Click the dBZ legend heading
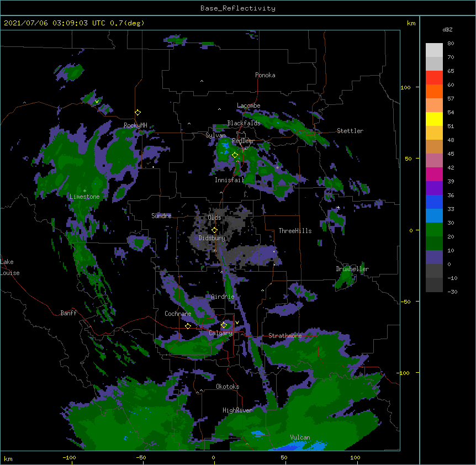 pos(447,30)
